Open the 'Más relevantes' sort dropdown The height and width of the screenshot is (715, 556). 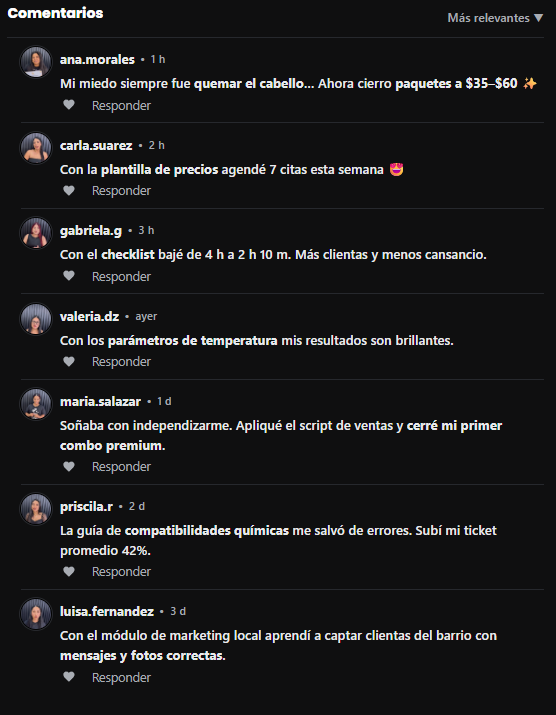(x=495, y=18)
